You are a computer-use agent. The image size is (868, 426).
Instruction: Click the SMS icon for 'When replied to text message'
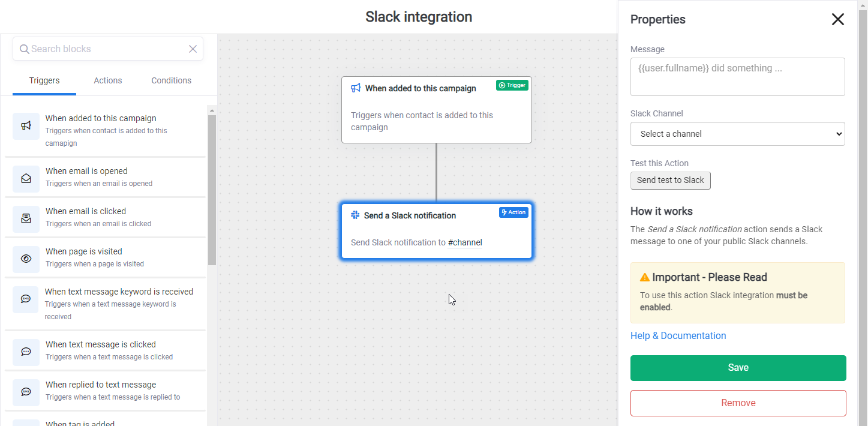[x=26, y=392]
